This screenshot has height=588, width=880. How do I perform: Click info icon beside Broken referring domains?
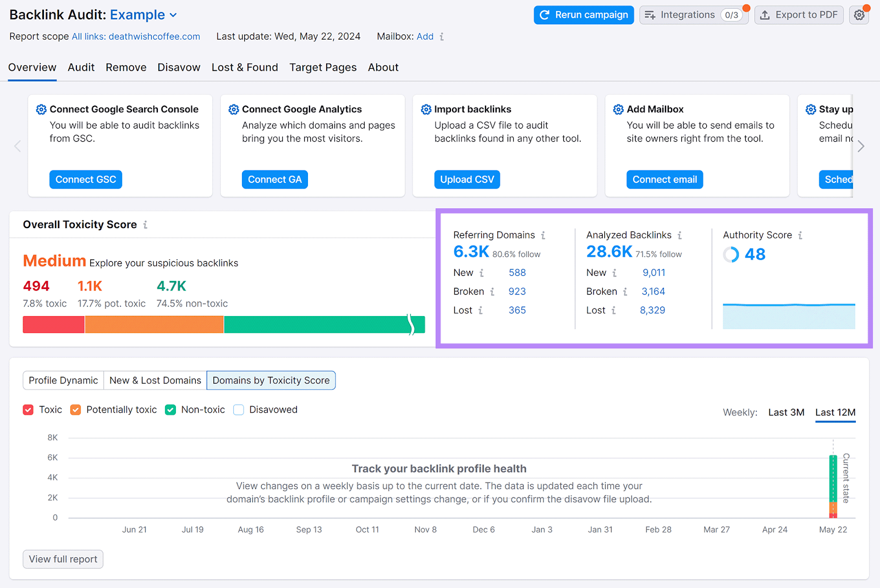click(492, 292)
